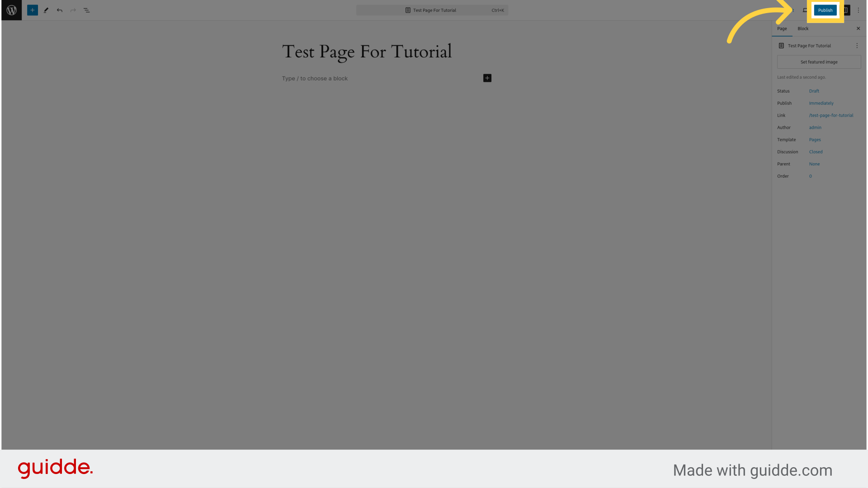Click the Set featured image link
The image size is (868, 488).
tap(819, 61)
